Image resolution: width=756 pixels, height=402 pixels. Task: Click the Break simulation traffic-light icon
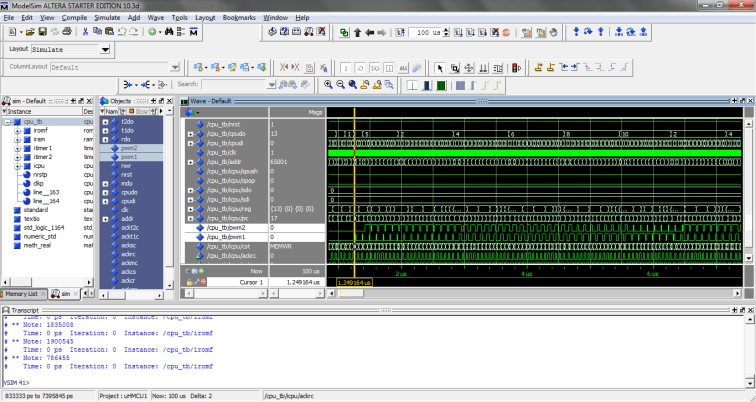pos(515,68)
